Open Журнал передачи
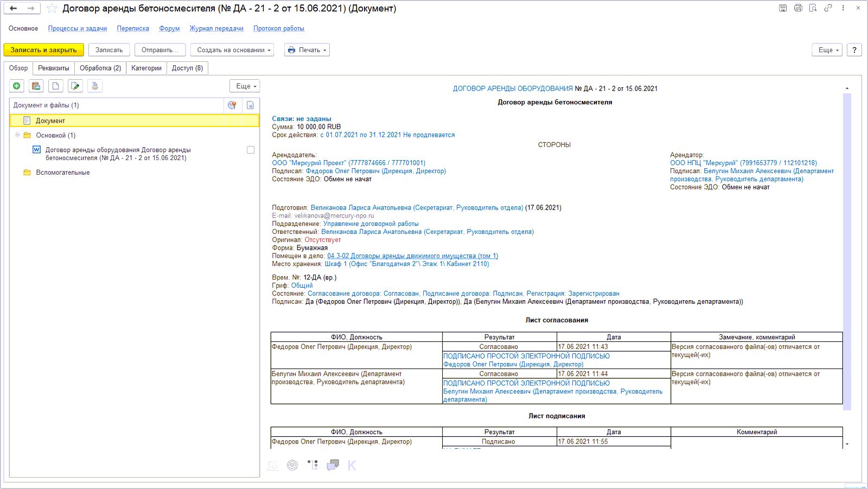The height and width of the screenshot is (489, 868). click(216, 28)
